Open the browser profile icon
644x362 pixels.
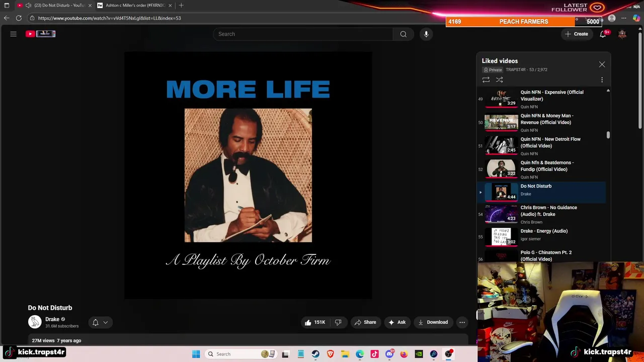pyautogui.click(x=612, y=18)
